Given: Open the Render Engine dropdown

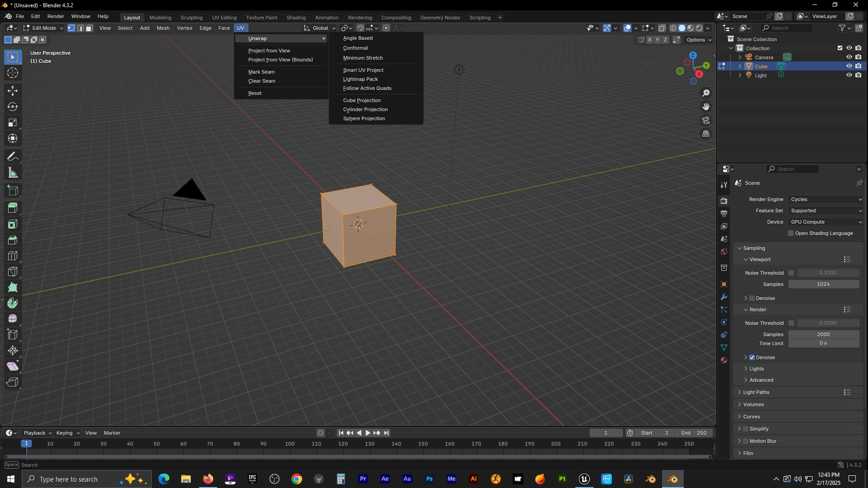Looking at the screenshot, I should click(x=825, y=199).
